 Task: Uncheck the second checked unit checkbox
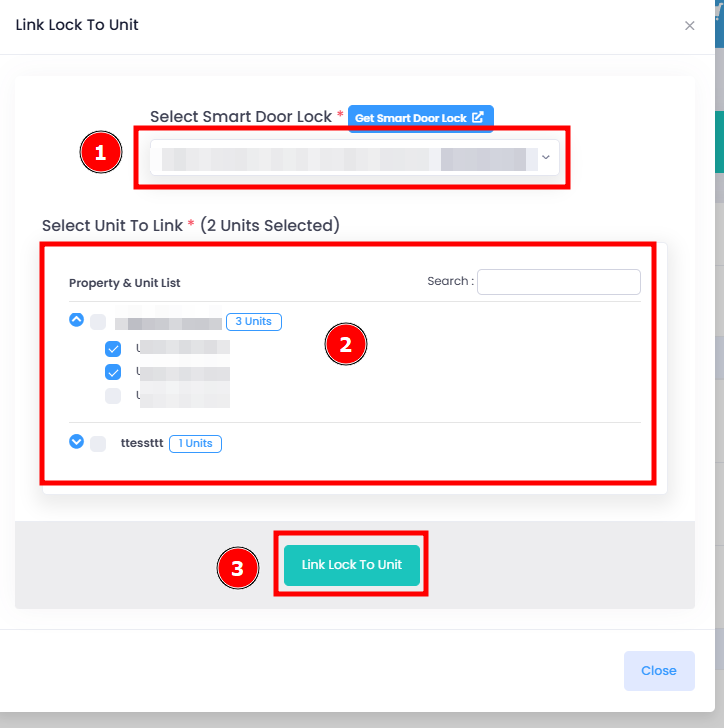tap(113, 372)
